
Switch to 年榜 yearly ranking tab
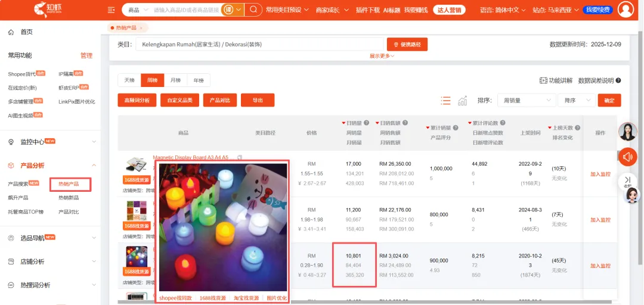[199, 80]
